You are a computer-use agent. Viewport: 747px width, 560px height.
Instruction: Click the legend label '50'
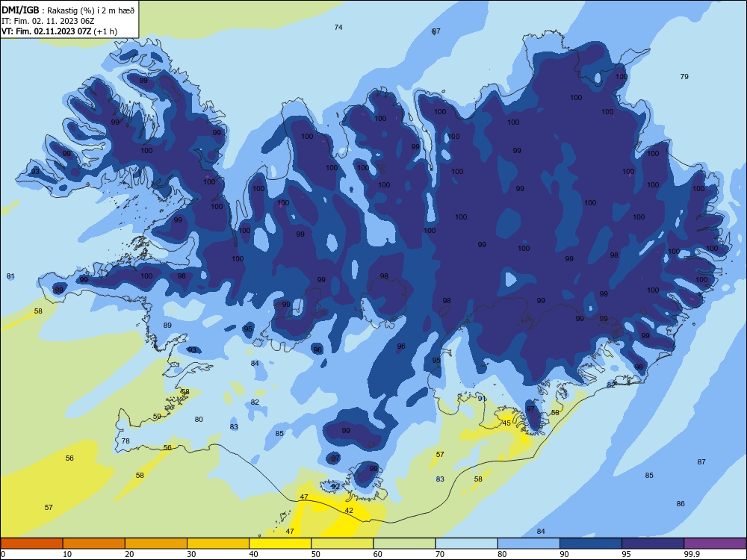click(x=316, y=554)
